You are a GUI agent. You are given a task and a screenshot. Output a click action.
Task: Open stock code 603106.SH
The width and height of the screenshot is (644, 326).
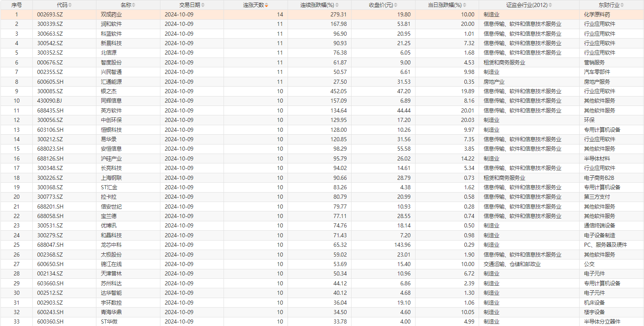(x=50, y=130)
